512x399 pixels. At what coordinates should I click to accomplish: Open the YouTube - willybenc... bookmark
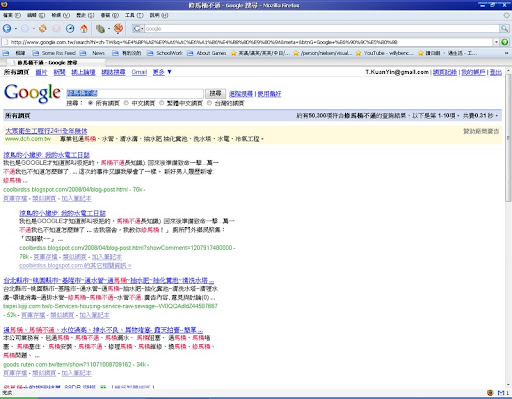[384, 53]
